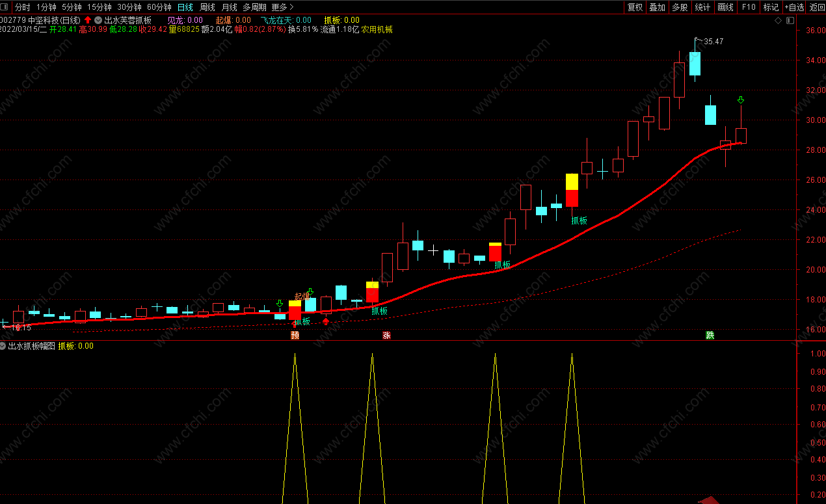Switch to 日线 daily chart
The height and width of the screenshot is (504, 826).
[x=185, y=7]
